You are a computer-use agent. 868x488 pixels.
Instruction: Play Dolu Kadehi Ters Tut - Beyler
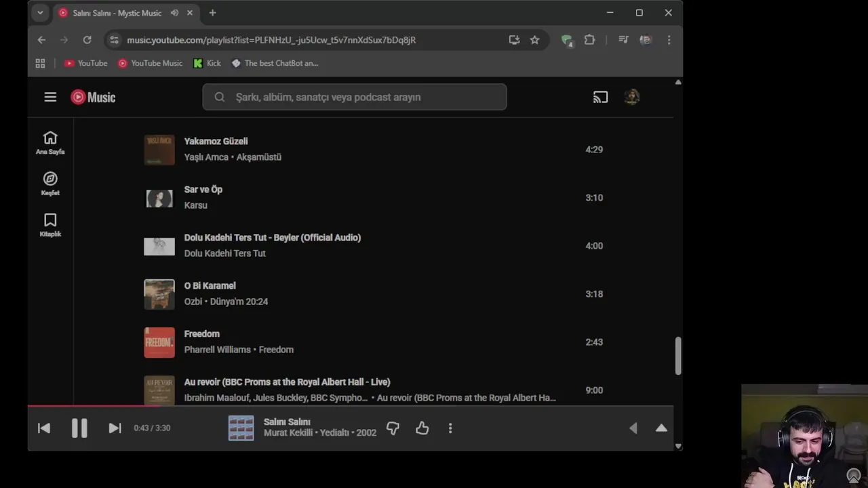pyautogui.click(x=273, y=237)
